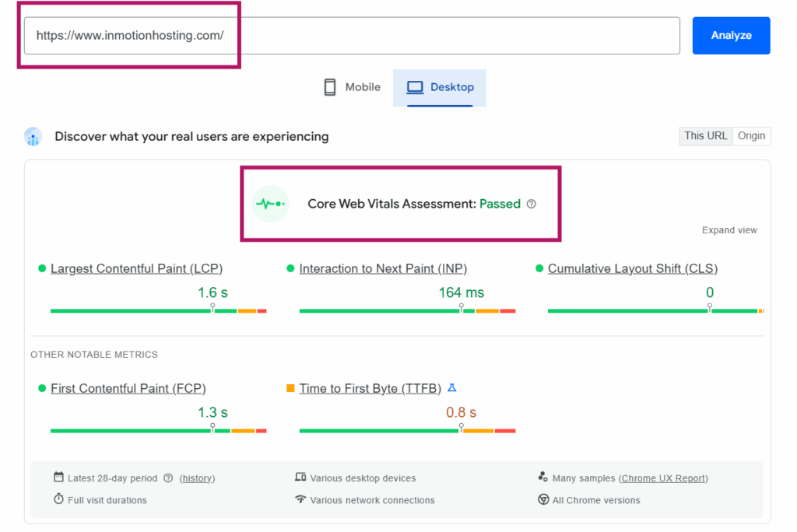Open the history link
The width and height of the screenshot is (797, 532).
[197, 478]
